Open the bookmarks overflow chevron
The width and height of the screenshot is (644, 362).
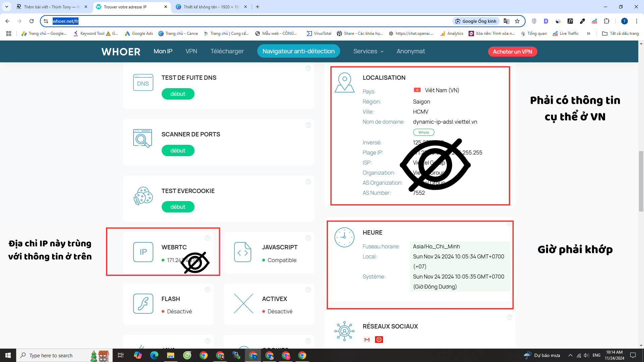click(x=589, y=33)
